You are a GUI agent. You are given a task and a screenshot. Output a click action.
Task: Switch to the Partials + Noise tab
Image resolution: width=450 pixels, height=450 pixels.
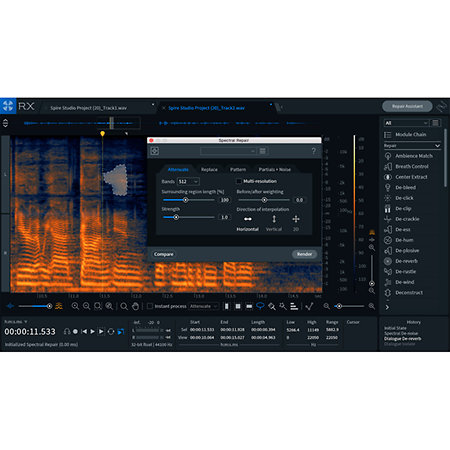275,170
